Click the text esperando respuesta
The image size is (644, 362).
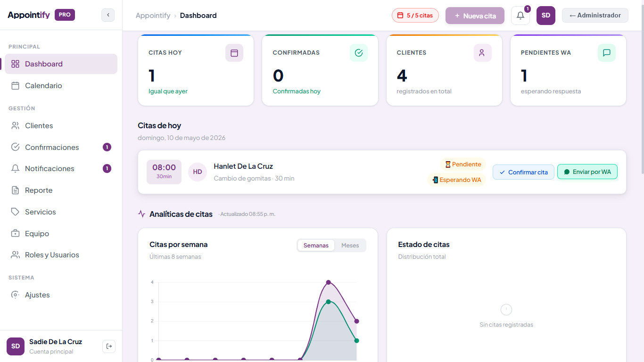(551, 91)
